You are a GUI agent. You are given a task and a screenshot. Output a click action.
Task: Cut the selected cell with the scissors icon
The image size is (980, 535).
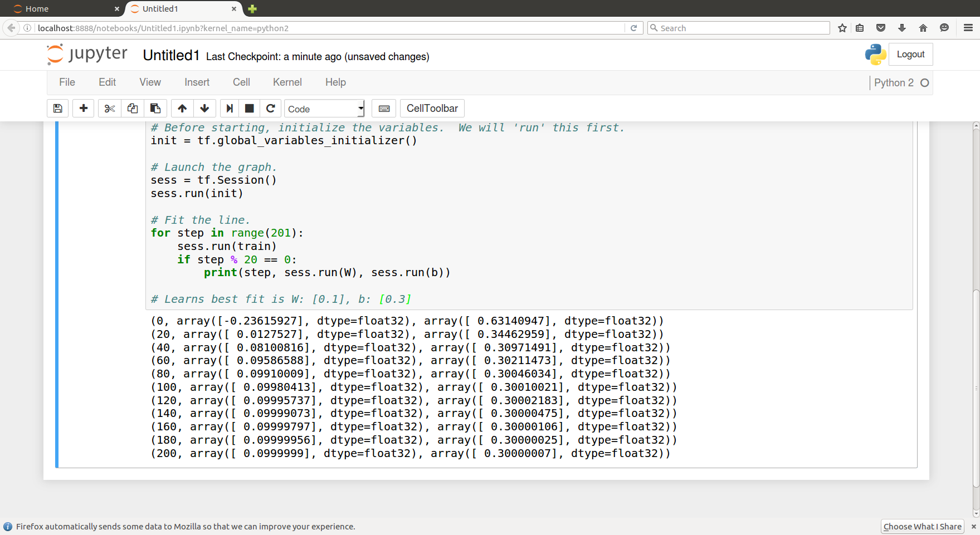[x=109, y=108]
